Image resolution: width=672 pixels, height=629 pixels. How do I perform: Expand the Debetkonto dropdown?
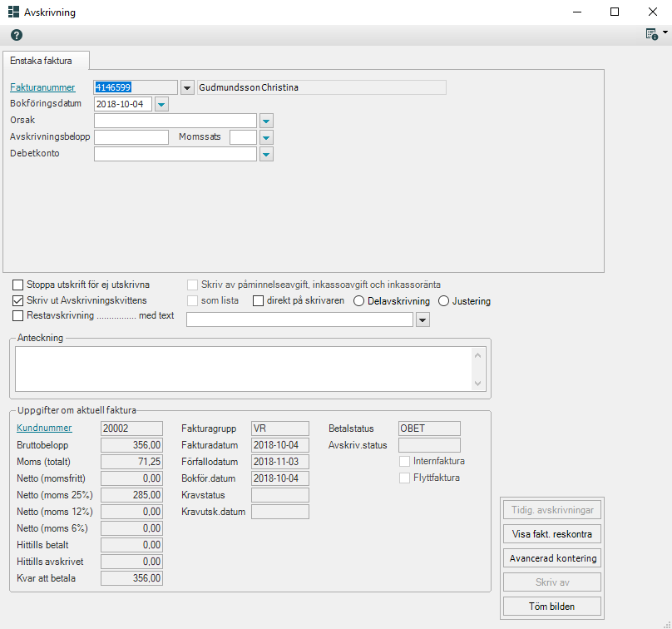(266, 155)
